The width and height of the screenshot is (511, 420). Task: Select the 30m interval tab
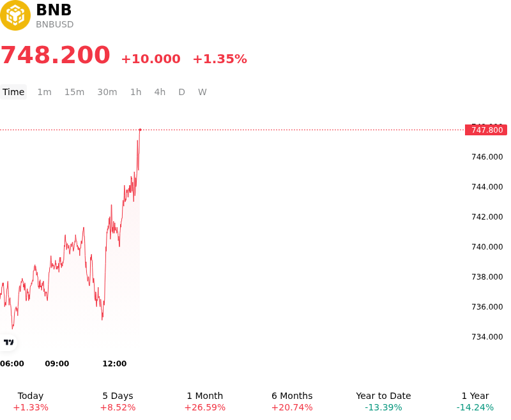point(107,92)
